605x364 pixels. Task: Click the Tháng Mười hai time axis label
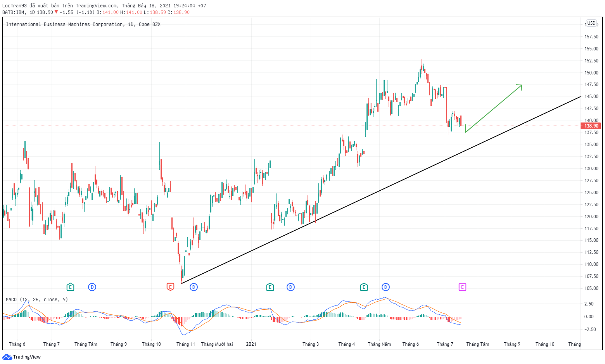(217, 344)
